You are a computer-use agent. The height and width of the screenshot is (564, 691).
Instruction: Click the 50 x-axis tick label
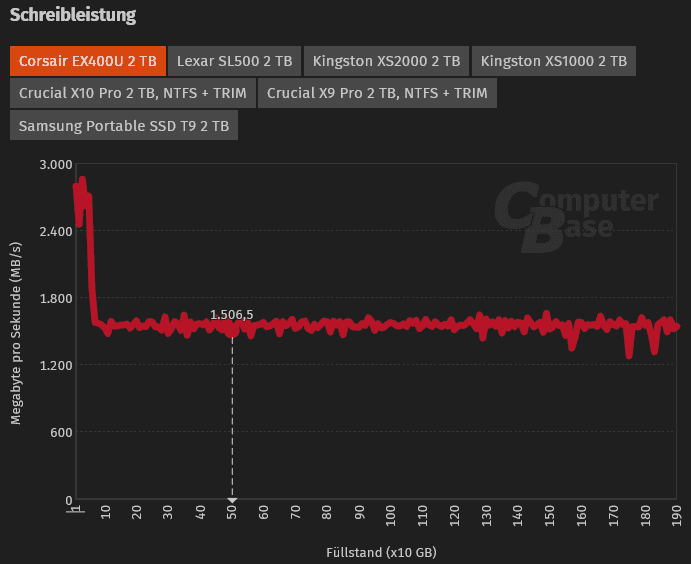(x=232, y=512)
